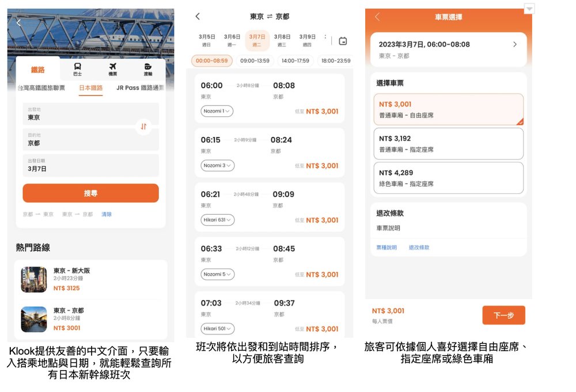The height and width of the screenshot is (392, 576).
Task: Expand the Hikari 631 train dropdown
Action: [x=217, y=220]
